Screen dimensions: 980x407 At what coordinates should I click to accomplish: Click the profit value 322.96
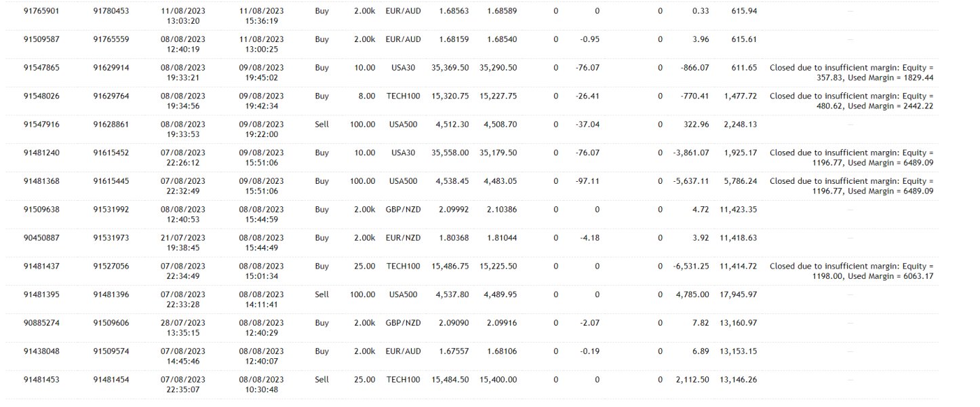click(x=695, y=125)
